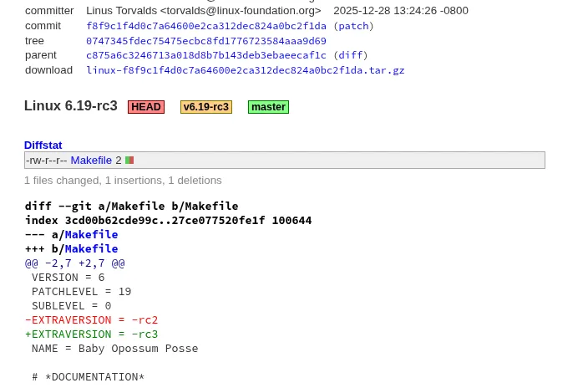Click the @@ -2,7 +2,7 @@ hunk header

(74, 263)
